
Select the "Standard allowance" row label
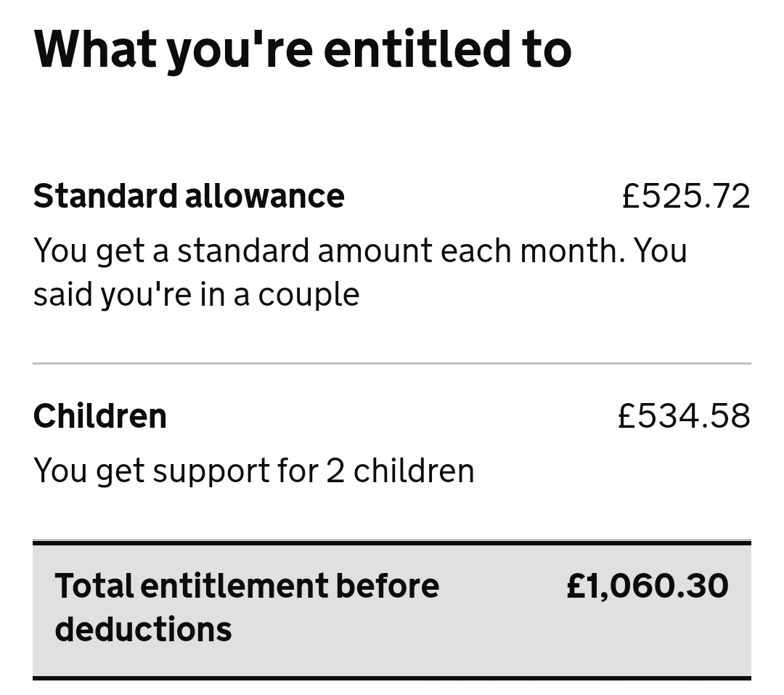point(189,196)
